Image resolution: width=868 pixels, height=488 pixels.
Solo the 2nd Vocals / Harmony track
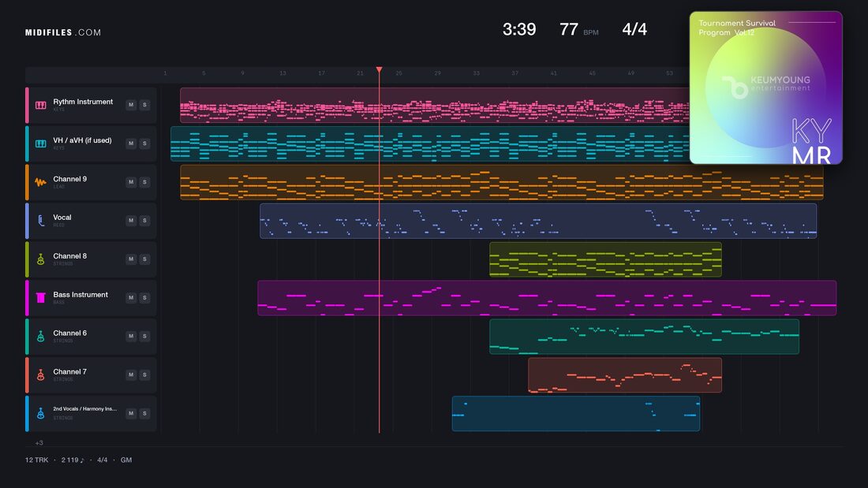[144, 413]
